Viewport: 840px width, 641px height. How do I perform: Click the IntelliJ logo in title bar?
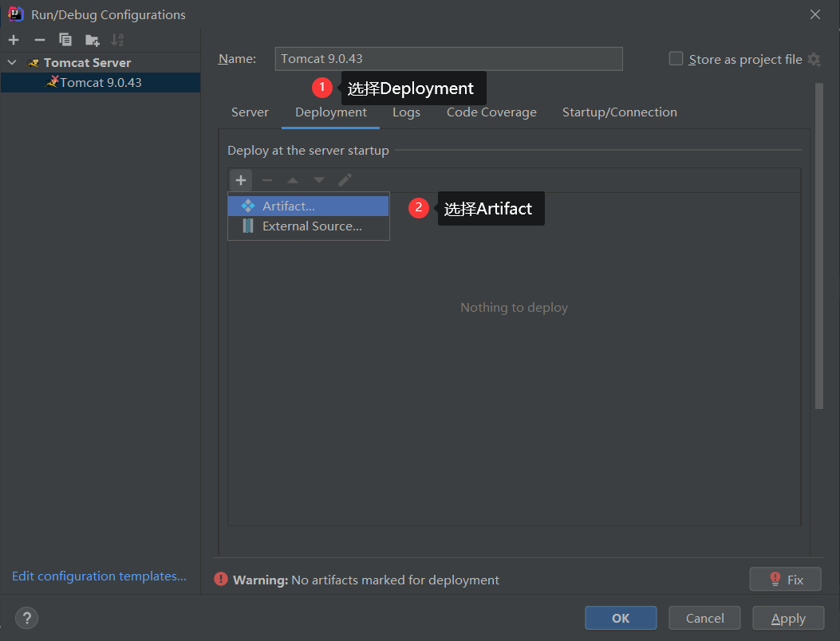click(x=15, y=14)
